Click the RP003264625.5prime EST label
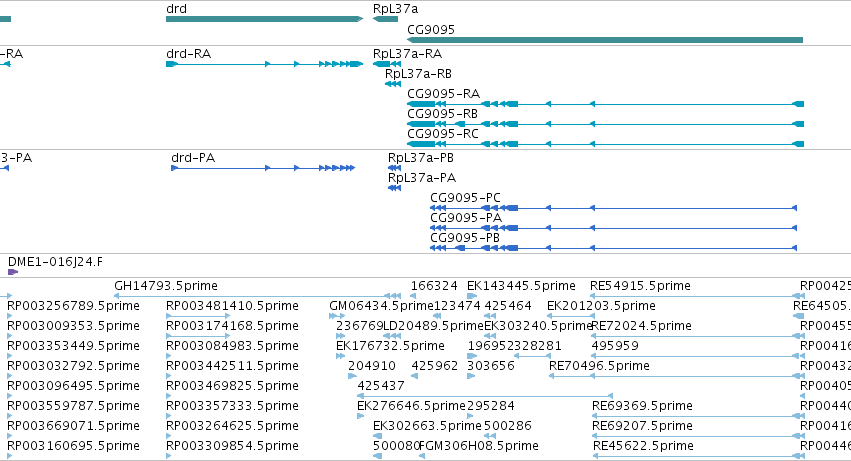Image resolution: width=851 pixels, height=461 pixels. 232,426
